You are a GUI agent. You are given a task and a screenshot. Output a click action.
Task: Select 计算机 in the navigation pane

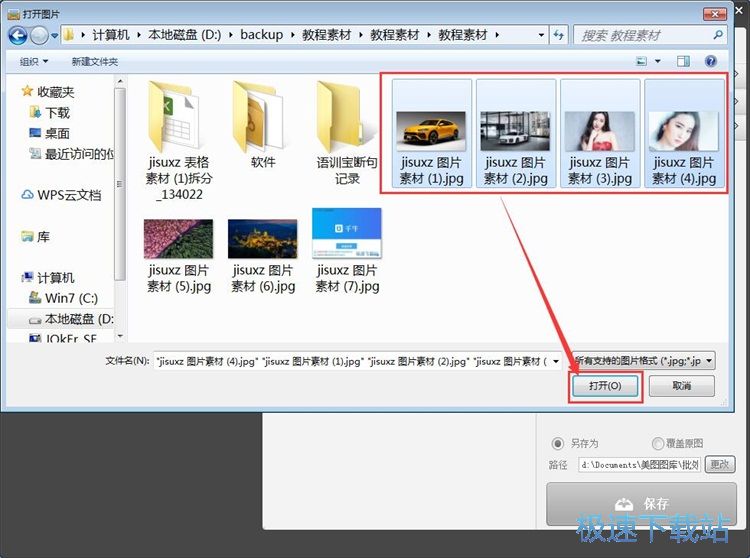[x=48, y=277]
